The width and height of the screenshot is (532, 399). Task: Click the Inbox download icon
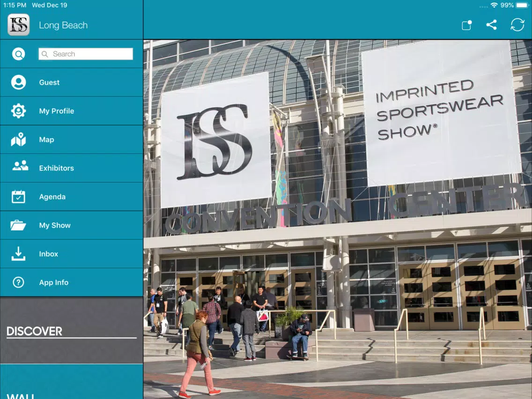tap(18, 254)
